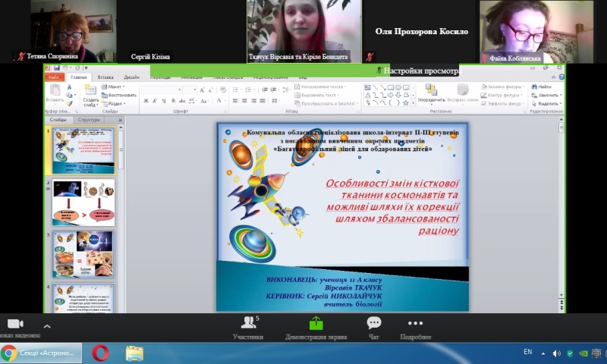This screenshot has height=364, width=607.
Task: Switch to the Структура outline tab
Action: click(89, 120)
